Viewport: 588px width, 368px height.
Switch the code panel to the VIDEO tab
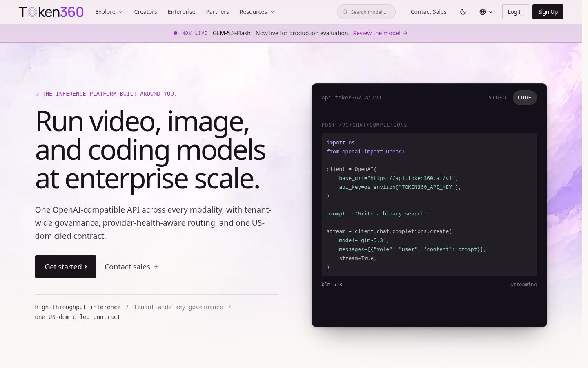click(497, 98)
